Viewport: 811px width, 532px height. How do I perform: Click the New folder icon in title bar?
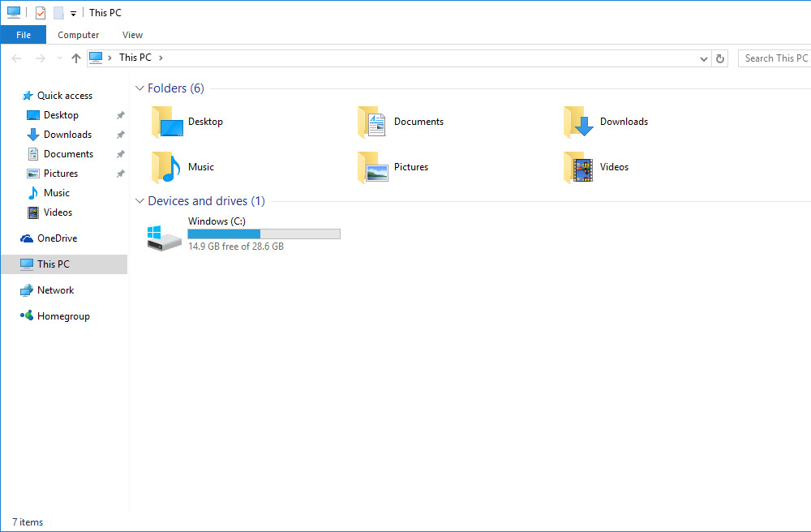click(58, 13)
